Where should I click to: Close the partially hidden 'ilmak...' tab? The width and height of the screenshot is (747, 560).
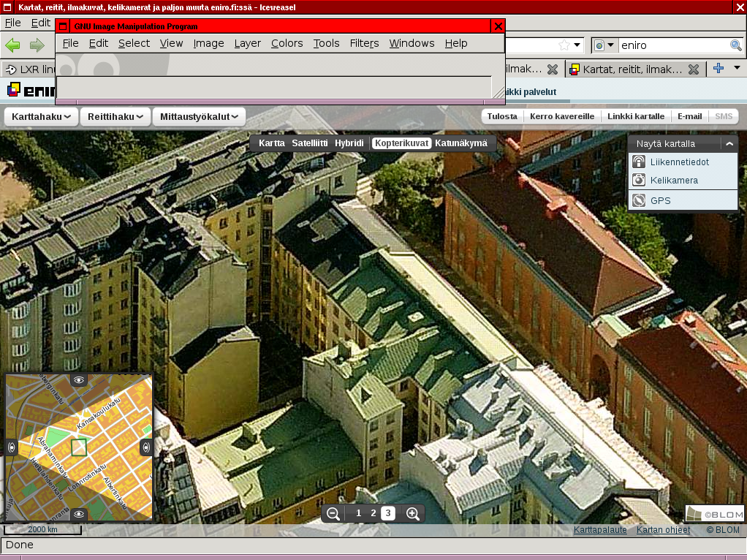[x=553, y=69]
